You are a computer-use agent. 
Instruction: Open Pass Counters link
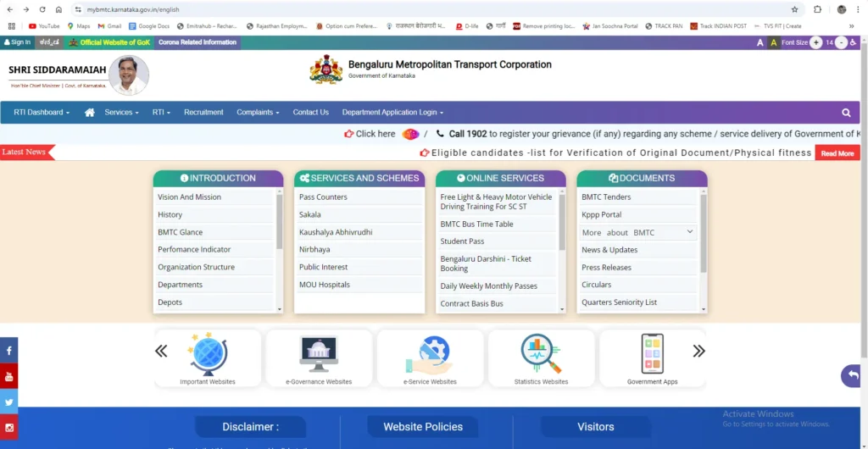pos(323,197)
